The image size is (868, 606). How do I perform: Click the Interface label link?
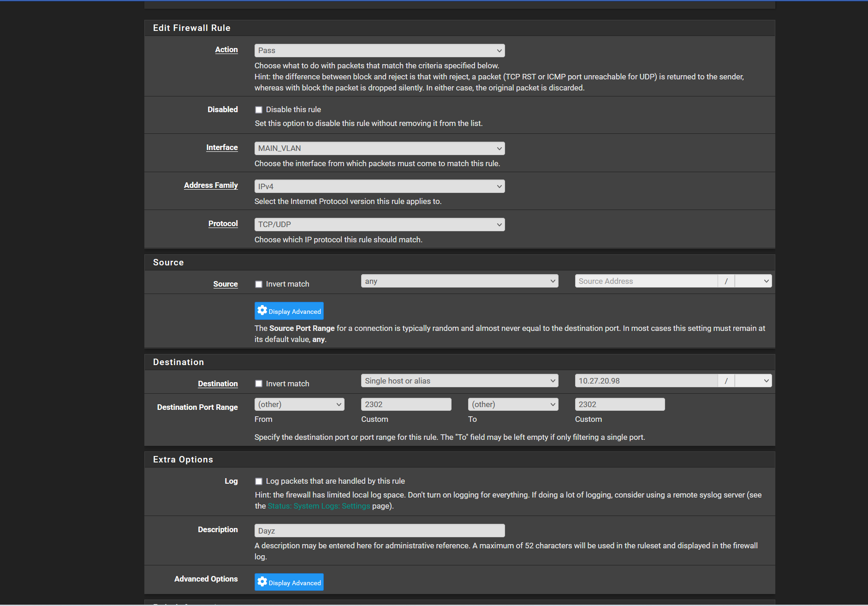pos(222,148)
